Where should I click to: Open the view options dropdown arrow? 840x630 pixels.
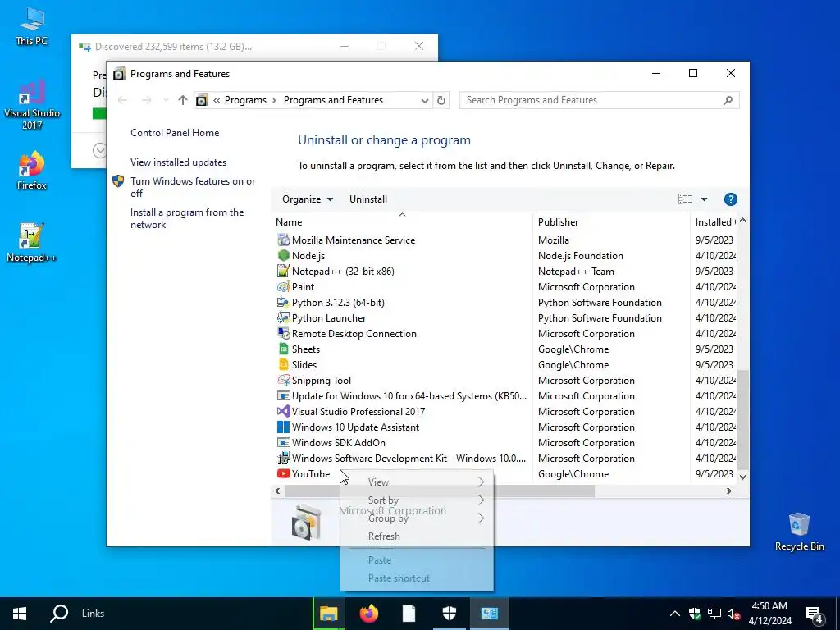click(x=704, y=199)
